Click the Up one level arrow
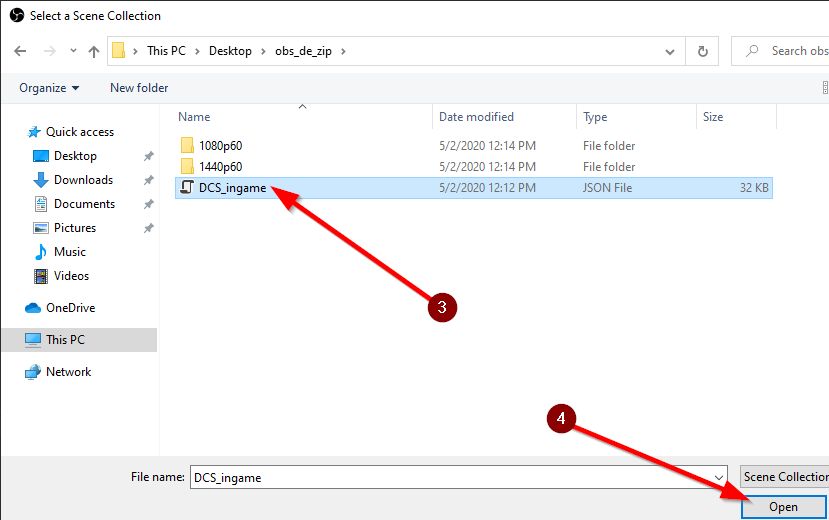829x520 pixels. click(x=94, y=51)
